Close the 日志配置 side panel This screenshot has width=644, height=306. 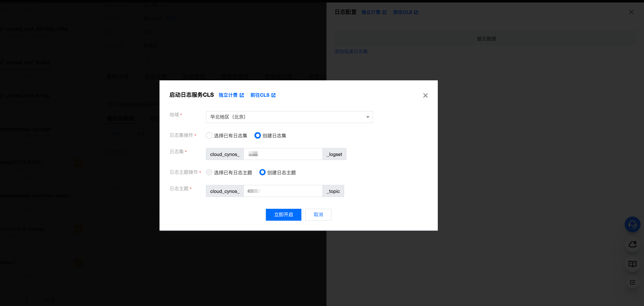coord(631,12)
